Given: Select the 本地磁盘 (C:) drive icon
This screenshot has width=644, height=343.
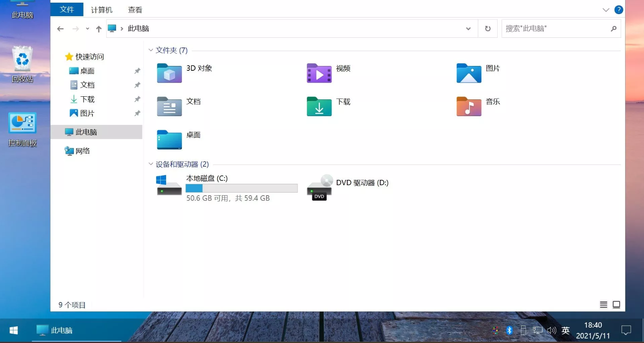Looking at the screenshot, I should (x=169, y=185).
